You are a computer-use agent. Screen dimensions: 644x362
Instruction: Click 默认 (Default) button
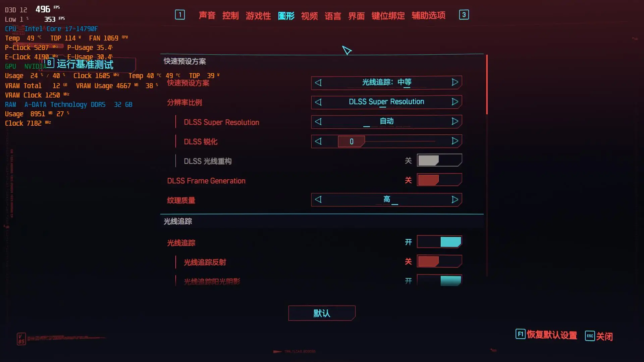click(x=322, y=313)
